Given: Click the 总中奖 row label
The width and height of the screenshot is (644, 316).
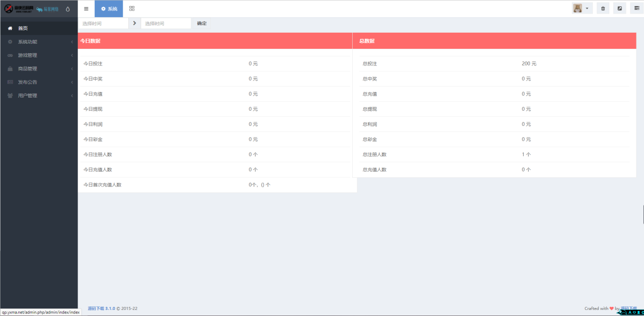Looking at the screenshot, I should click(370, 79).
